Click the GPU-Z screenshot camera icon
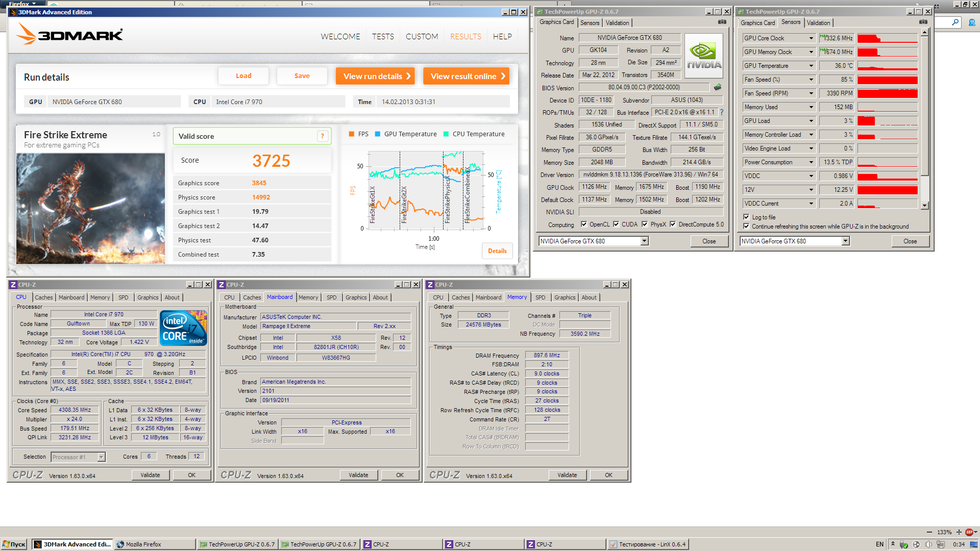The width and height of the screenshot is (980, 551). coord(722,22)
